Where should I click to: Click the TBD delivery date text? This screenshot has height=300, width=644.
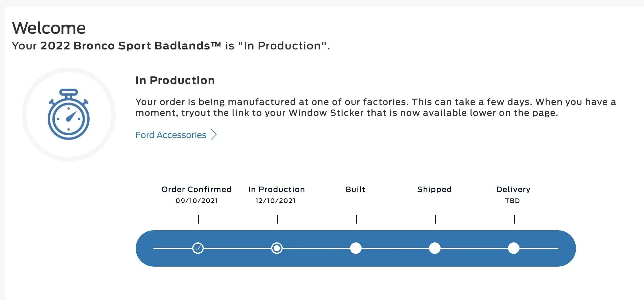513,201
